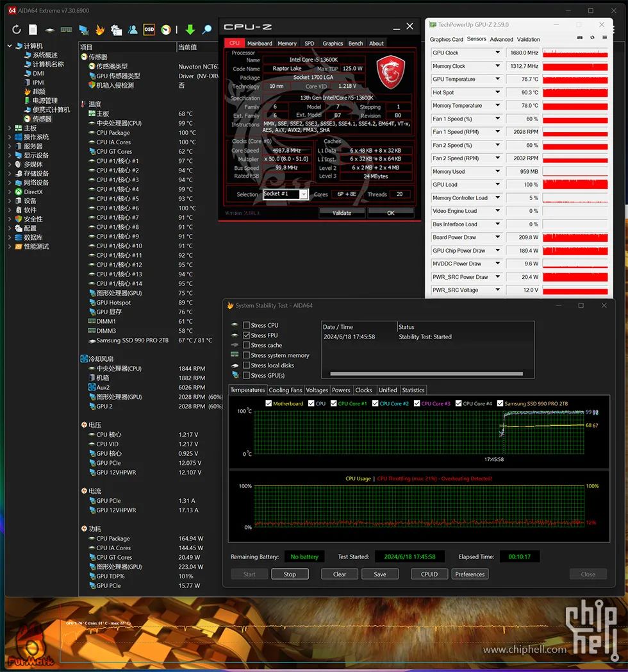
Task: Launch stability test via flame toolbar icon
Action: click(100, 29)
